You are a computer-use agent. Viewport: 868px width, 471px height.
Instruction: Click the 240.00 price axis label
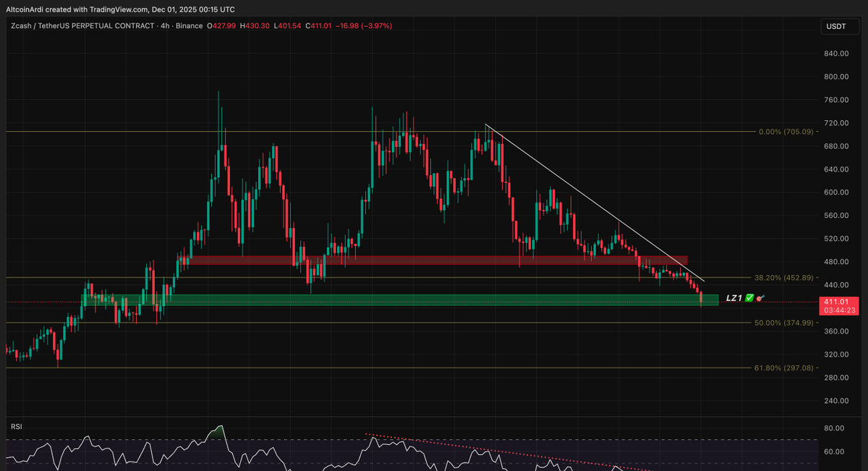(835, 401)
